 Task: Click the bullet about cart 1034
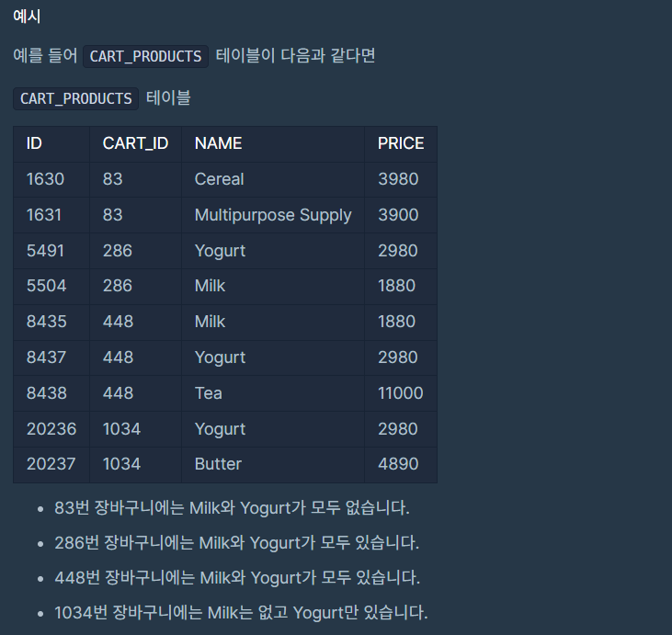[241, 613]
